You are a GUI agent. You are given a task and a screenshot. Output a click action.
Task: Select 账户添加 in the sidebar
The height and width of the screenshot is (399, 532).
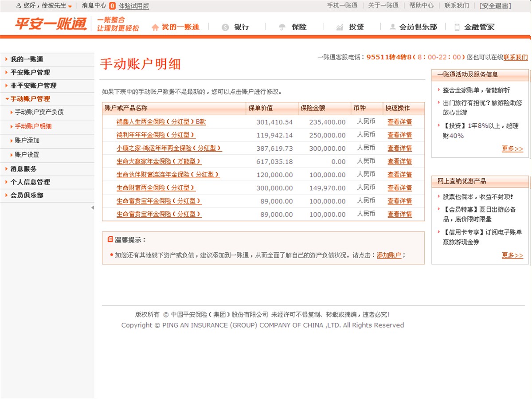pos(27,141)
